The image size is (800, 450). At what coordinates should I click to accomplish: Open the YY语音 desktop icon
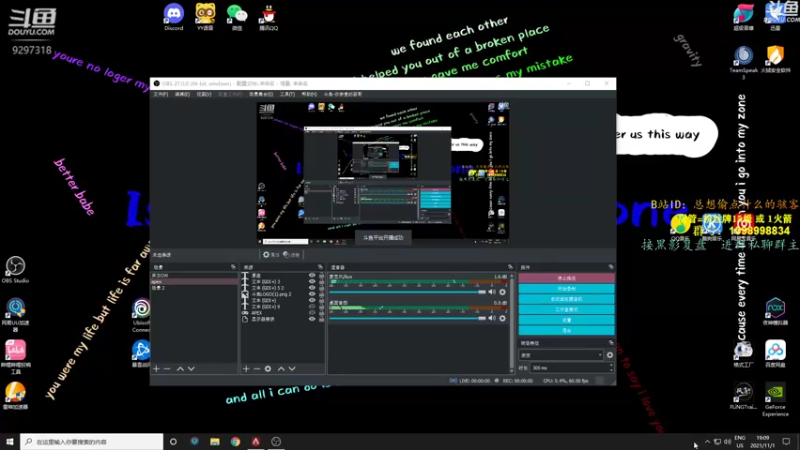(205, 17)
